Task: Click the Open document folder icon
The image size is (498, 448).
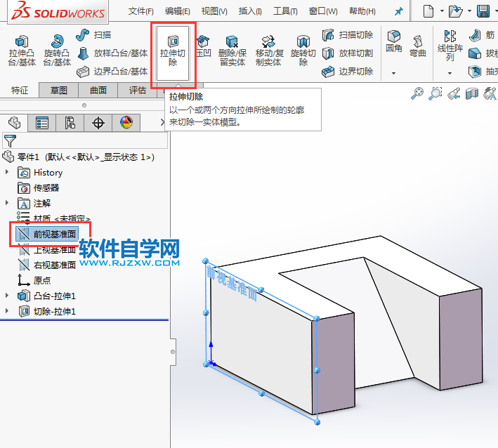Action: click(455, 11)
